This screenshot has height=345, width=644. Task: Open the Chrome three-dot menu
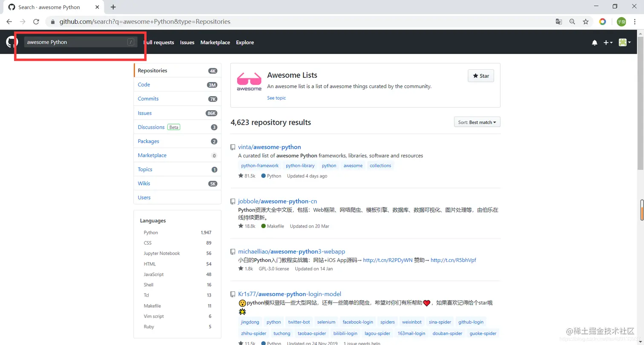[x=635, y=22]
